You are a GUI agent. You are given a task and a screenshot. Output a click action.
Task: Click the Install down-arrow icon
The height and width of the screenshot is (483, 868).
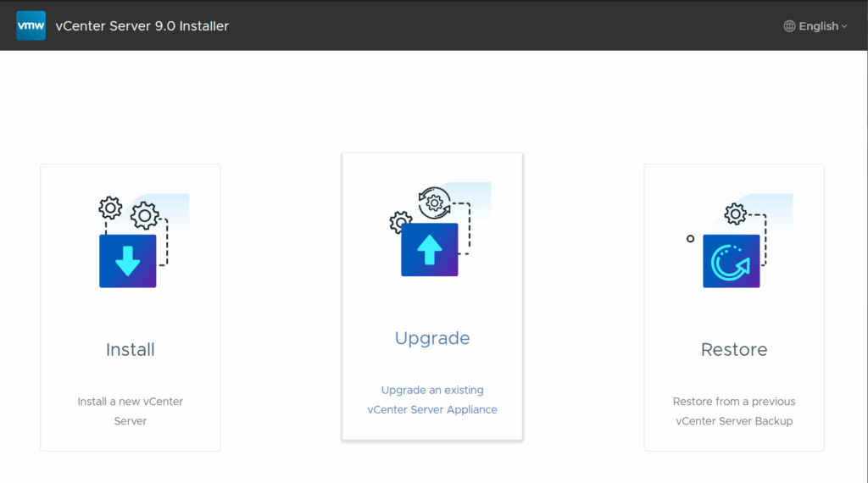click(x=128, y=261)
